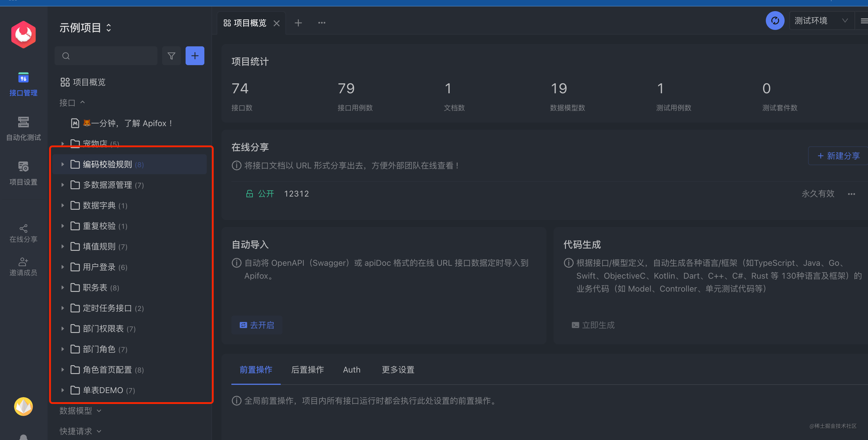The height and width of the screenshot is (440, 868).
Task: Open the more options for share 12312
Action: pyautogui.click(x=851, y=194)
